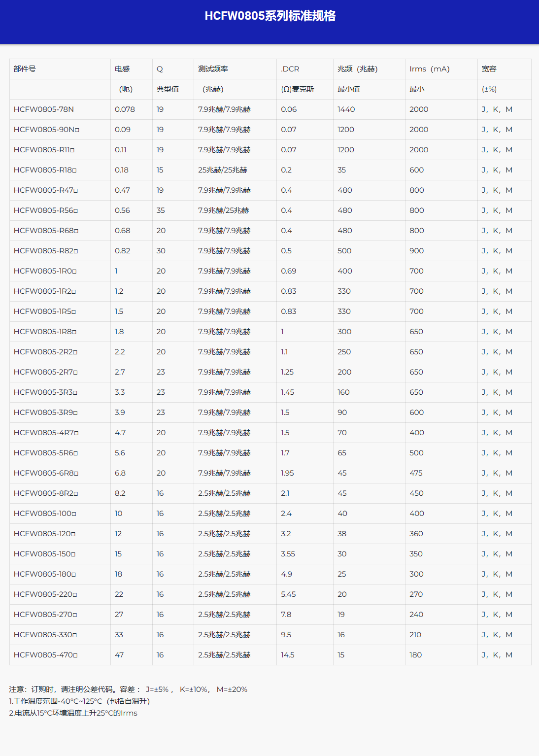539x756 pixels.
Task: Click part number HCFW0805-R18□
Action: (45, 170)
